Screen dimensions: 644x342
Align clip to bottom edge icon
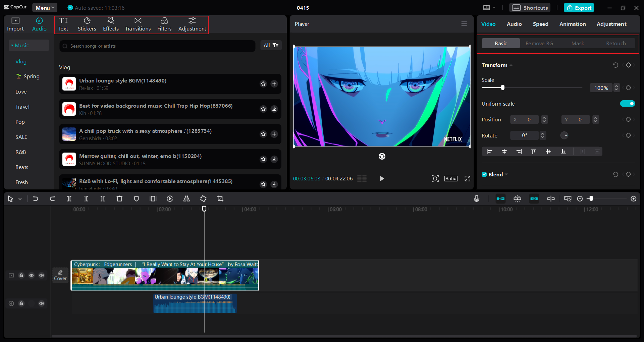(563, 152)
